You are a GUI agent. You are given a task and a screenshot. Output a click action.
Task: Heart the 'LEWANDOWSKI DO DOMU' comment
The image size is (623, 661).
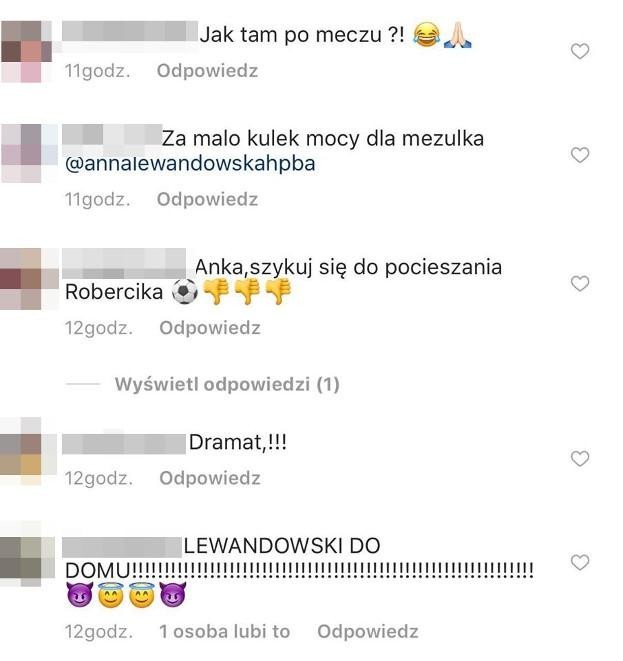point(580,562)
